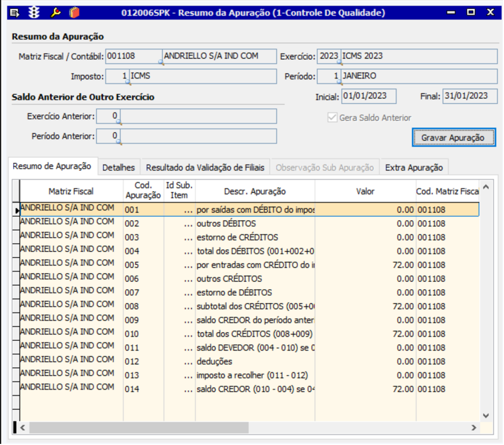Screen dimensions: 504x445
Task: Click row selector for row 002
Action: coord(16,223)
